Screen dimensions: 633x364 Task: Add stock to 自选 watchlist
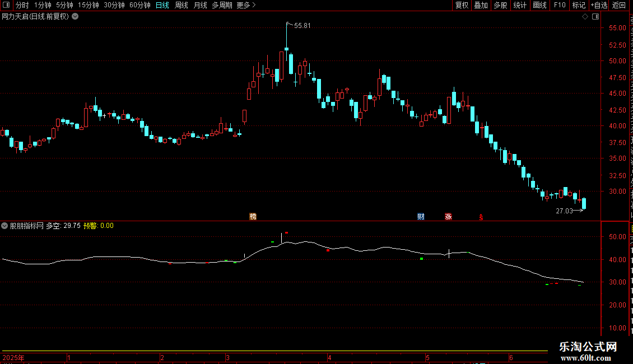tap(599, 5)
